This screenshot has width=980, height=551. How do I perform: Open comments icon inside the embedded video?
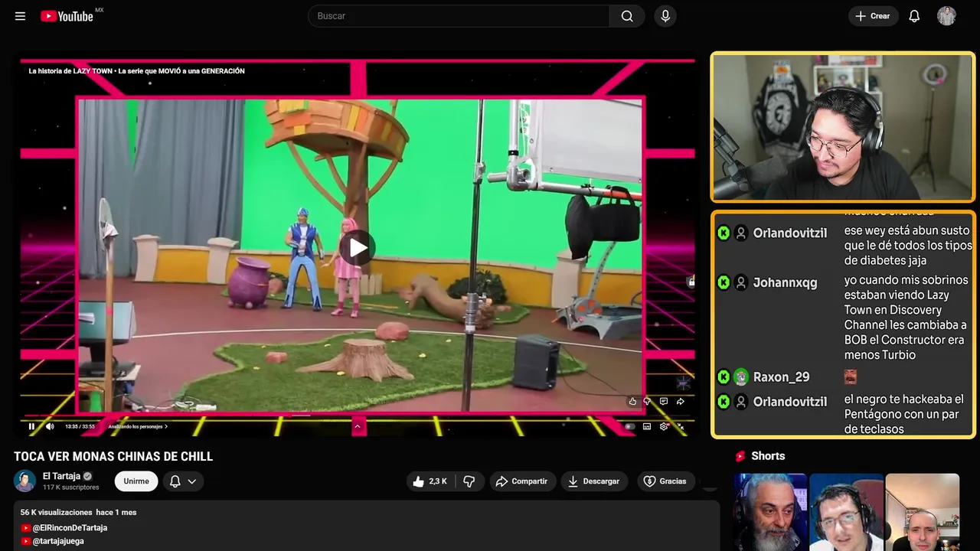(664, 401)
